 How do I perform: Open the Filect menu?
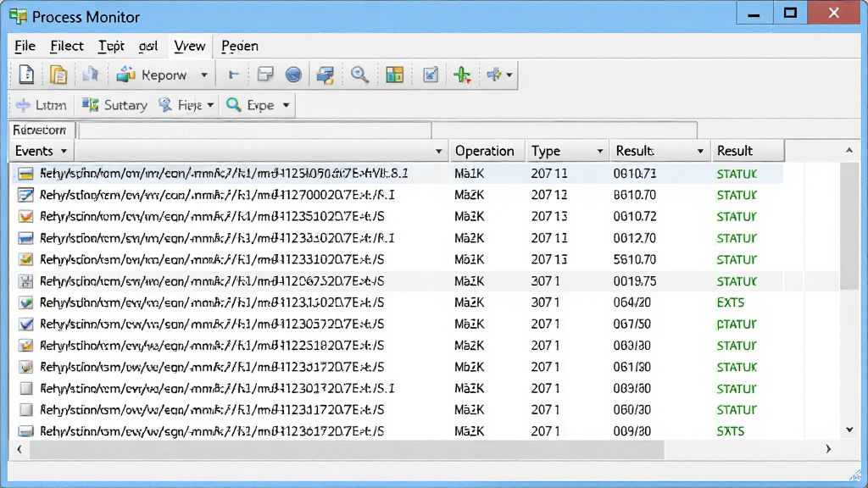tap(67, 46)
